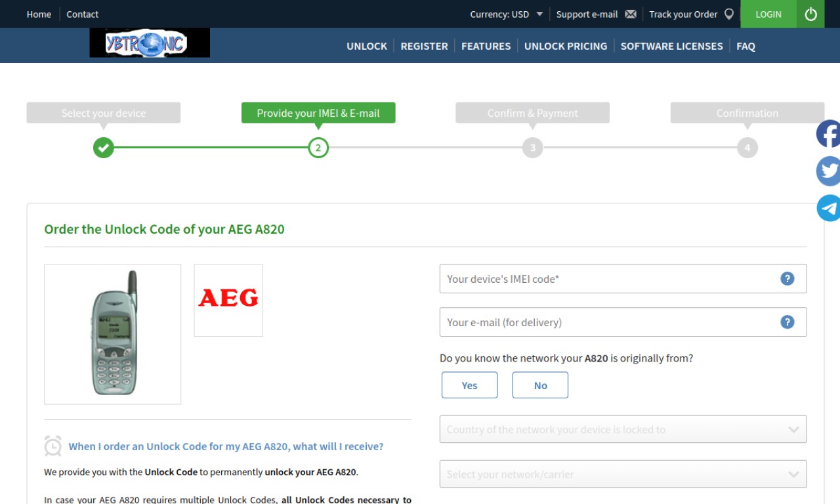Open the Facebook share icon
Viewport: 840px width, 504px height.
tap(829, 134)
